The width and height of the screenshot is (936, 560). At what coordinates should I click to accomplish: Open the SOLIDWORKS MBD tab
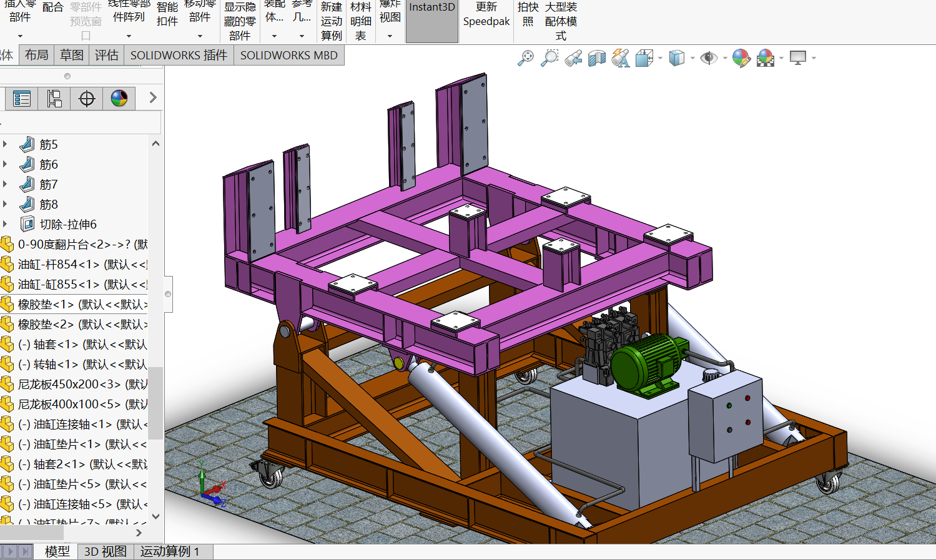coord(289,55)
